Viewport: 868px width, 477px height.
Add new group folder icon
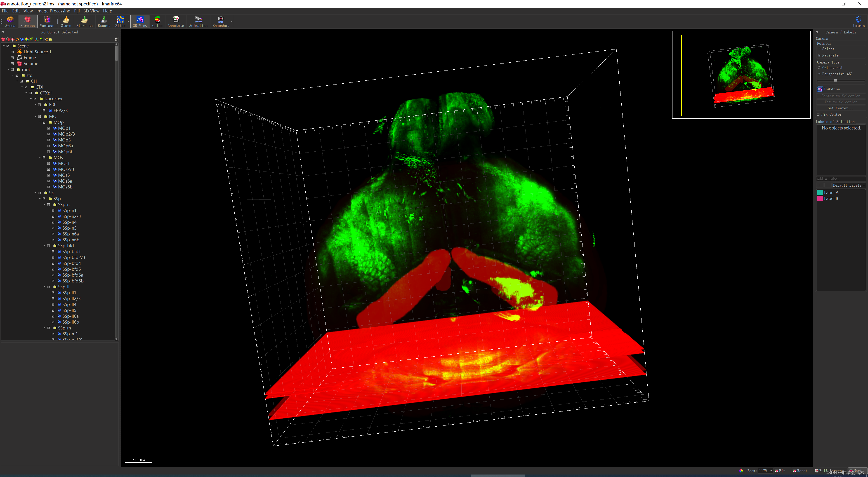coord(51,39)
